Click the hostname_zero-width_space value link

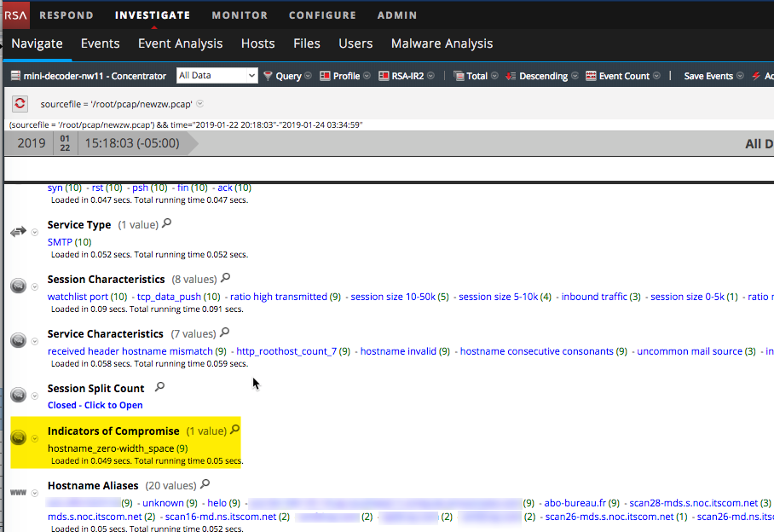111,448
